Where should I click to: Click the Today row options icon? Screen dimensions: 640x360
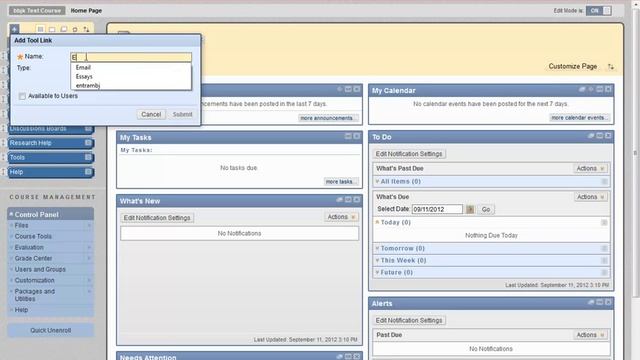point(604,222)
